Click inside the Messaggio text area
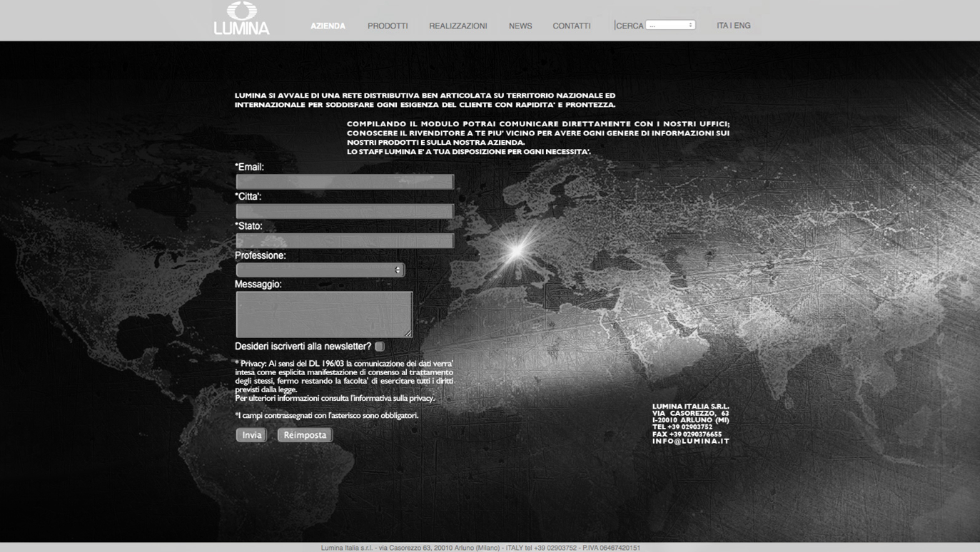This screenshot has height=552, width=980. point(324,314)
